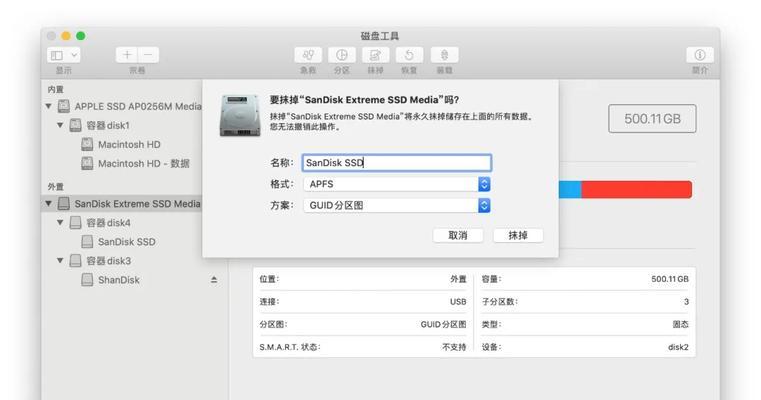
Task: Click the First Aid (急救) toolbar icon
Action: point(308,55)
